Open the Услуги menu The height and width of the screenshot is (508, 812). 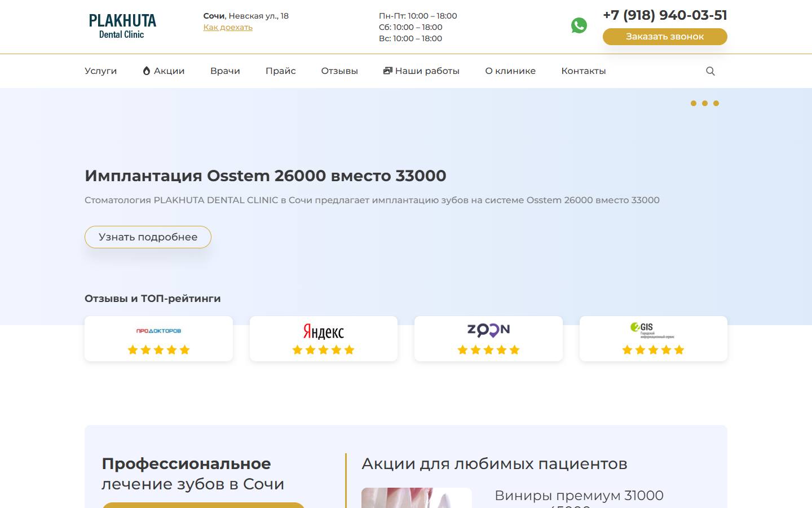[101, 71]
